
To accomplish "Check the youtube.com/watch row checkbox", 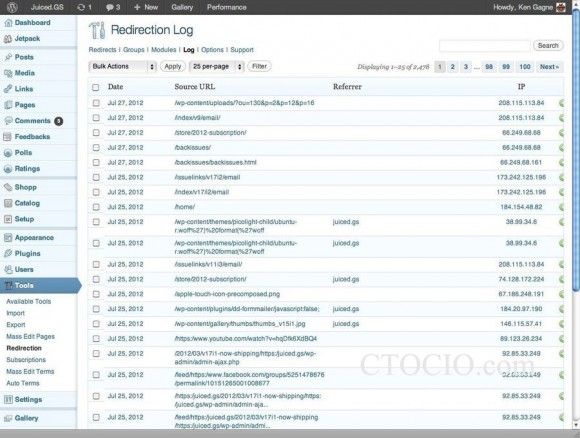I will 96,338.
